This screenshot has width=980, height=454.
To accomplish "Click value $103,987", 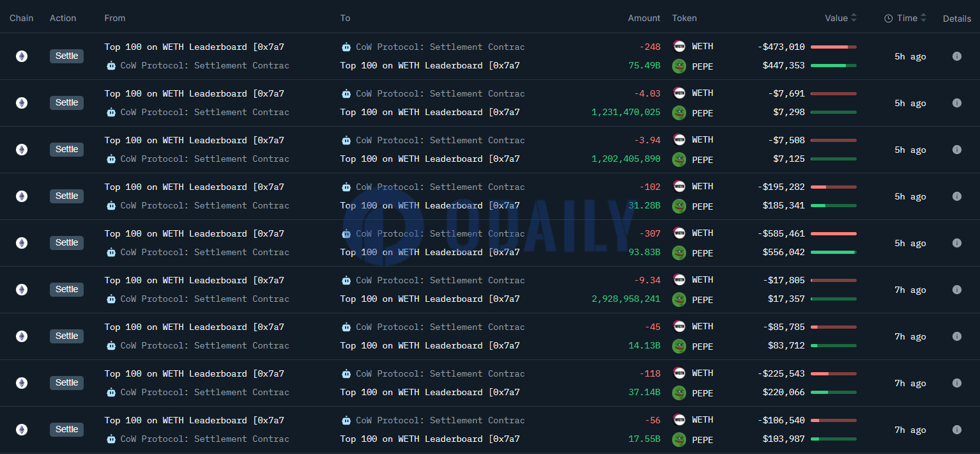I will pos(784,439).
